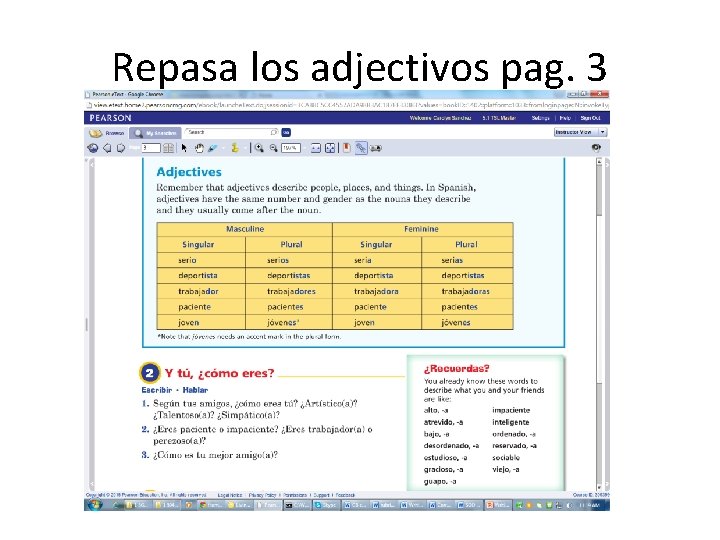720x540 pixels.
Task: Go to the previous page arrow
Action: [x=107, y=148]
